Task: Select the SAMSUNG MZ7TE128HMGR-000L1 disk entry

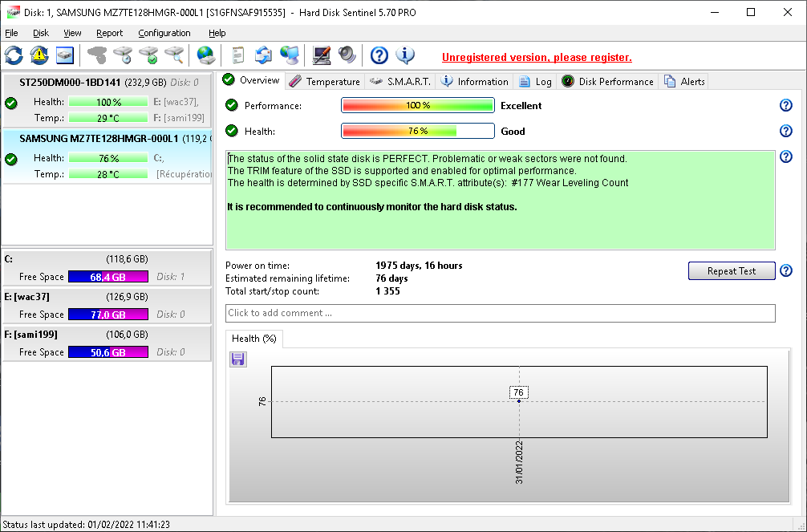Action: 107,156
